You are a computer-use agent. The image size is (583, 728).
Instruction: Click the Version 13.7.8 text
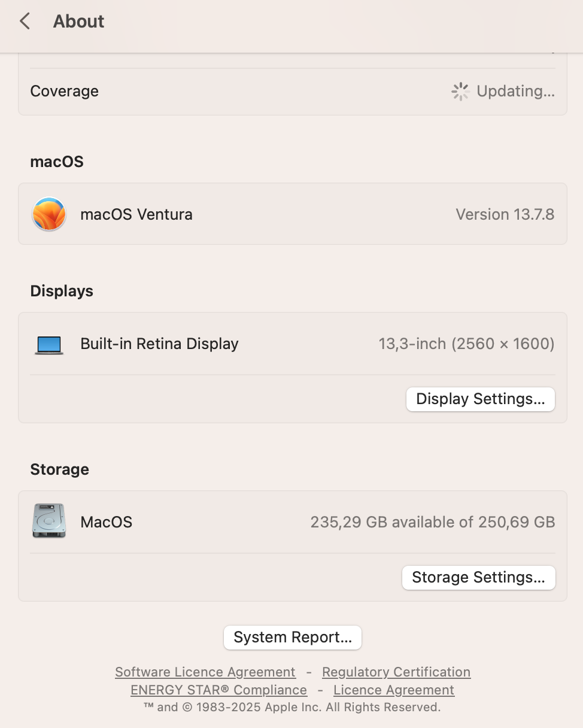point(505,214)
